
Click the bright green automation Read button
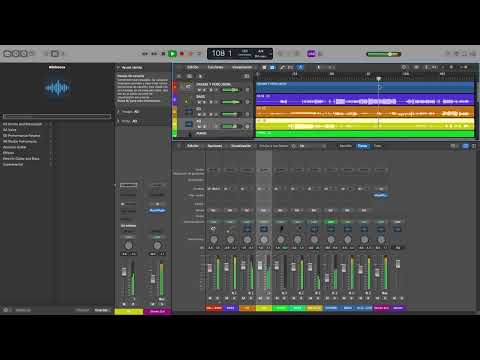331,222
